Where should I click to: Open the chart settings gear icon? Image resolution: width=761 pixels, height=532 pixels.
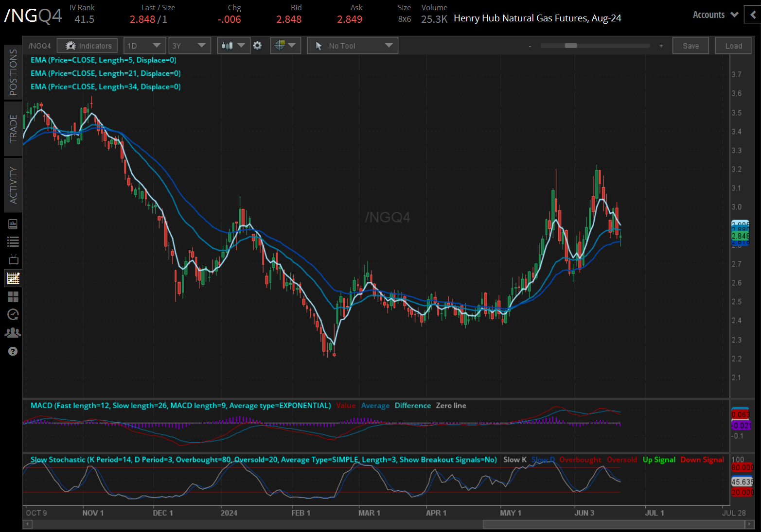click(257, 45)
